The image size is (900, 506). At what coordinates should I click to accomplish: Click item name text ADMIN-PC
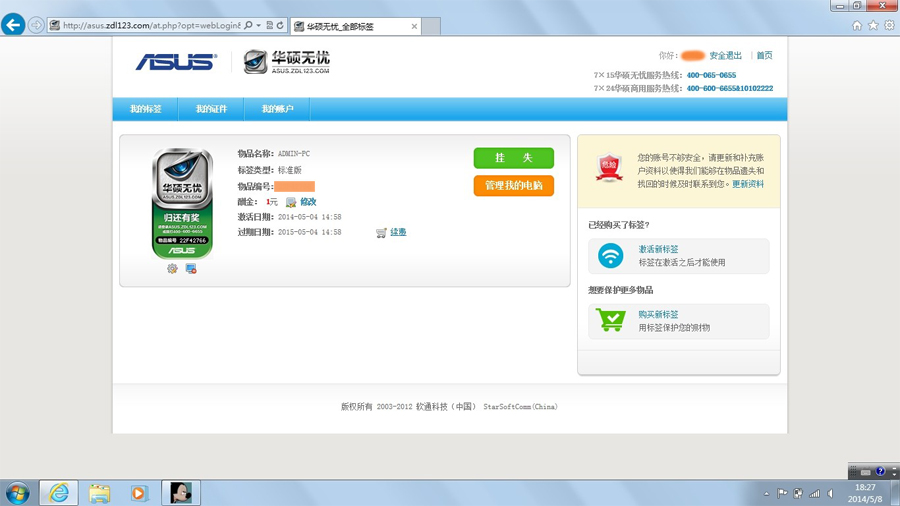[x=294, y=154]
